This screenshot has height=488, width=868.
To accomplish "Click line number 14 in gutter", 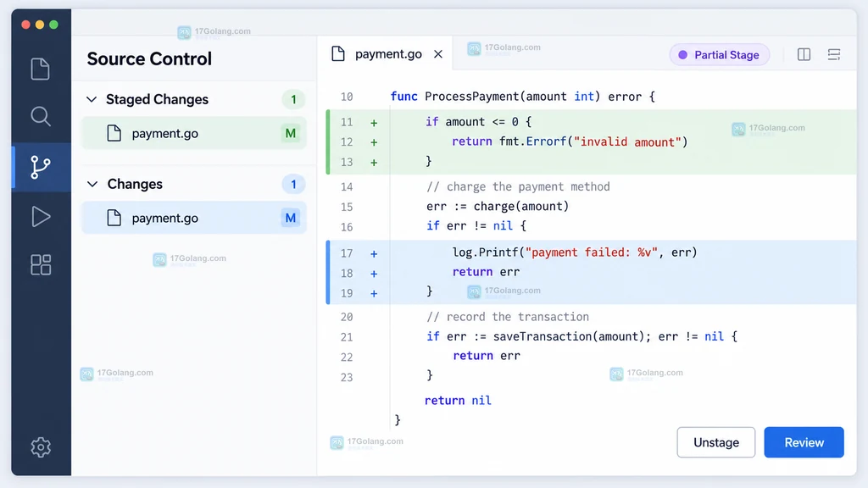I will (x=347, y=187).
